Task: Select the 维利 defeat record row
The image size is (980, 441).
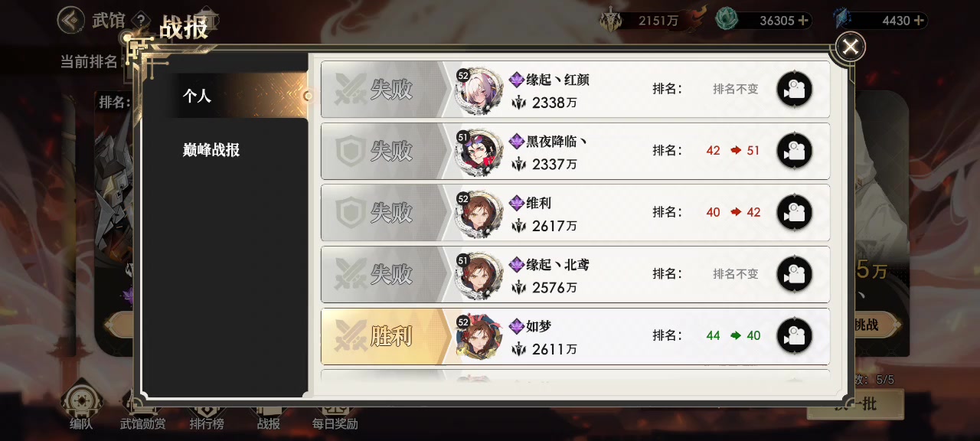Action: [x=575, y=212]
